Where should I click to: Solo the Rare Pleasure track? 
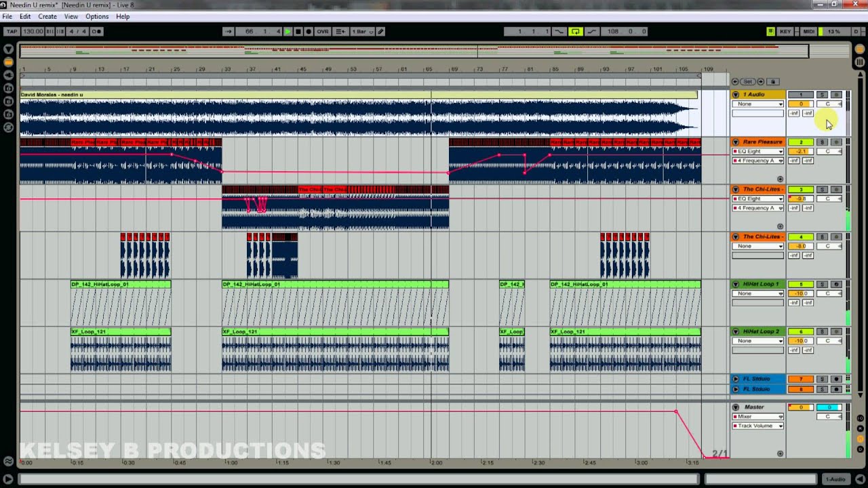[823, 142]
